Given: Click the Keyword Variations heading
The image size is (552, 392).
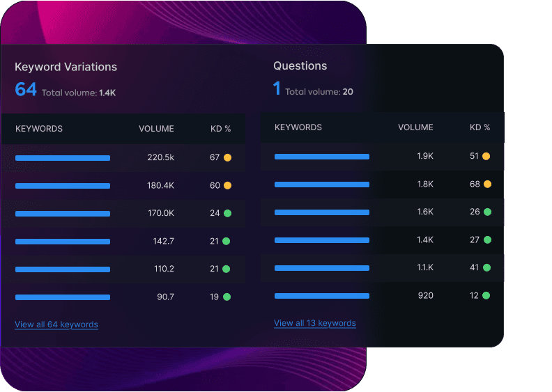Looking at the screenshot, I should pyautogui.click(x=66, y=68).
